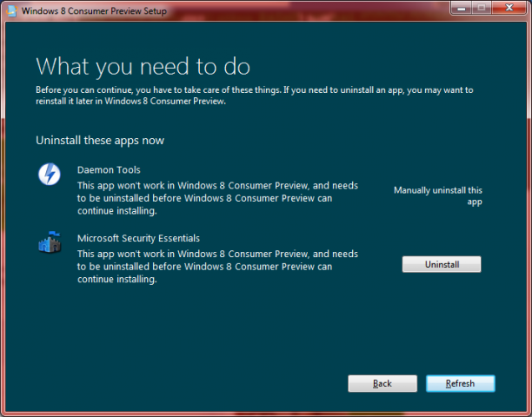
Task: Click the Daemon Tools description text
Action: click(217, 198)
